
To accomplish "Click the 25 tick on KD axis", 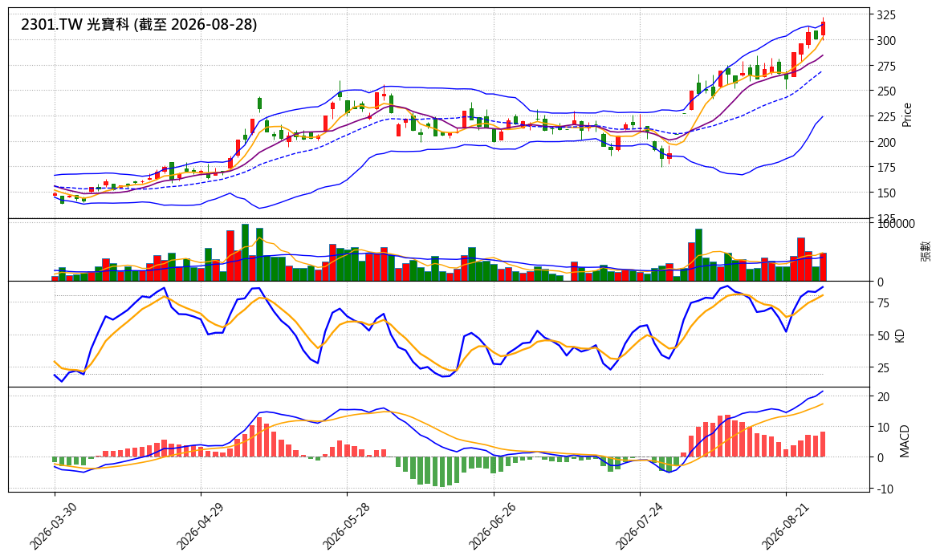I will click(882, 367).
